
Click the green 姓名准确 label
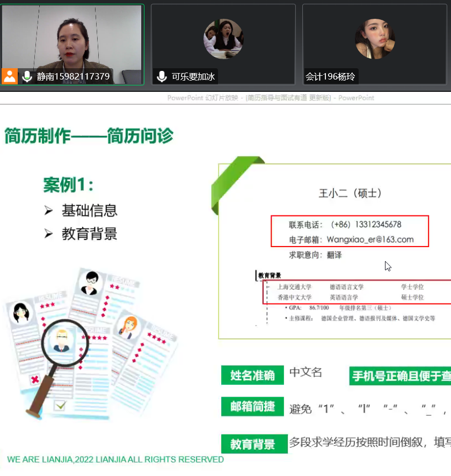252,375
